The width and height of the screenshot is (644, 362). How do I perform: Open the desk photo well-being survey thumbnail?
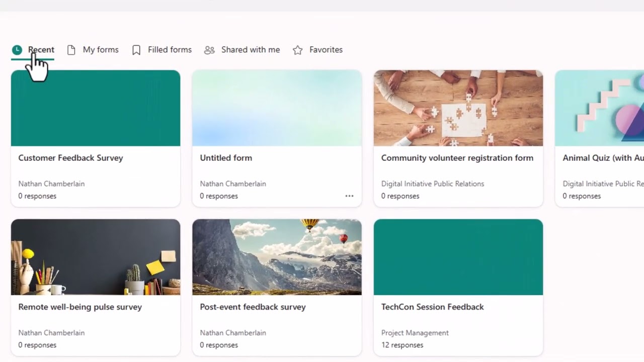pos(96,257)
